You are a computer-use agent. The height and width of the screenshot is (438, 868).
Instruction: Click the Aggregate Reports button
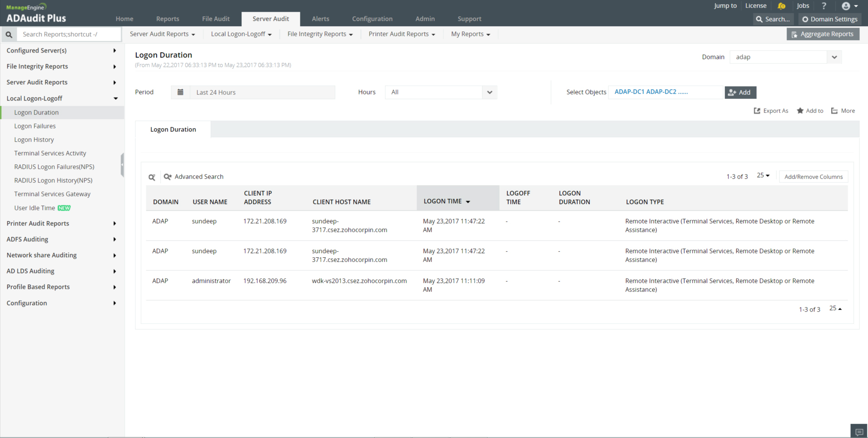(823, 34)
